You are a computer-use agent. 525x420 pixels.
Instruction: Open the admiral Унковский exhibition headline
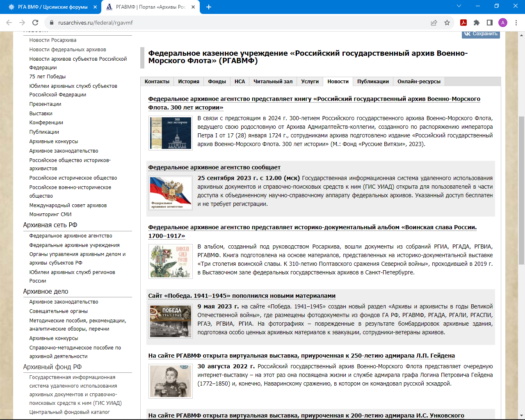click(x=306, y=415)
